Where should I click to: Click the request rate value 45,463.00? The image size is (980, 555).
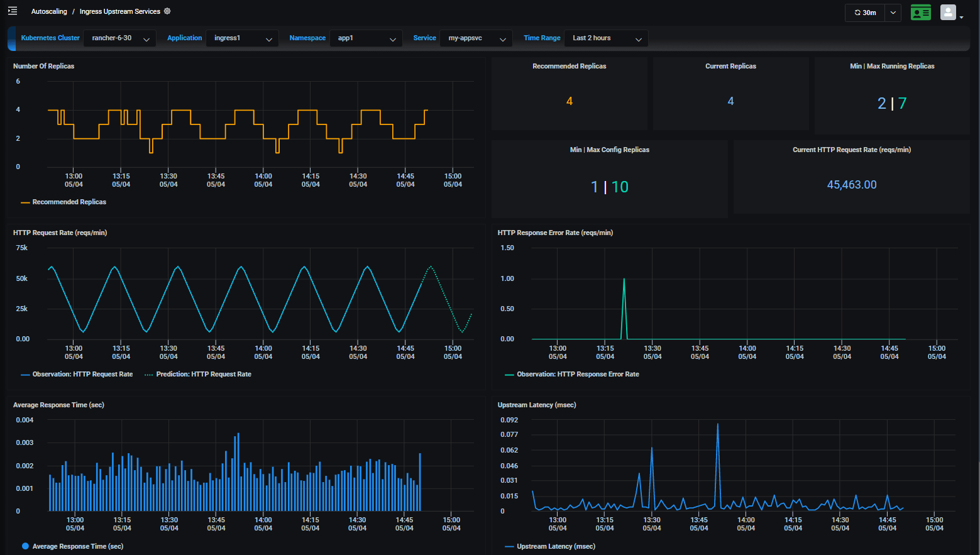(852, 185)
